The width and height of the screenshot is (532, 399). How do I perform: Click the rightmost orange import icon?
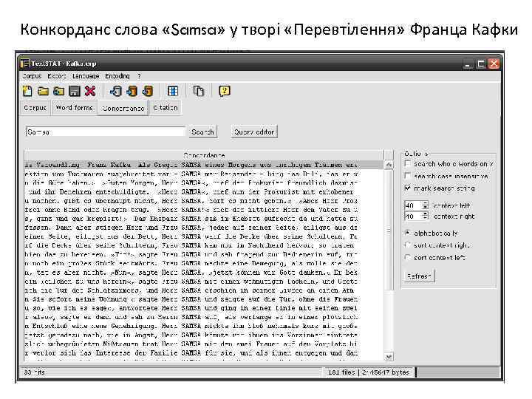click(147, 91)
